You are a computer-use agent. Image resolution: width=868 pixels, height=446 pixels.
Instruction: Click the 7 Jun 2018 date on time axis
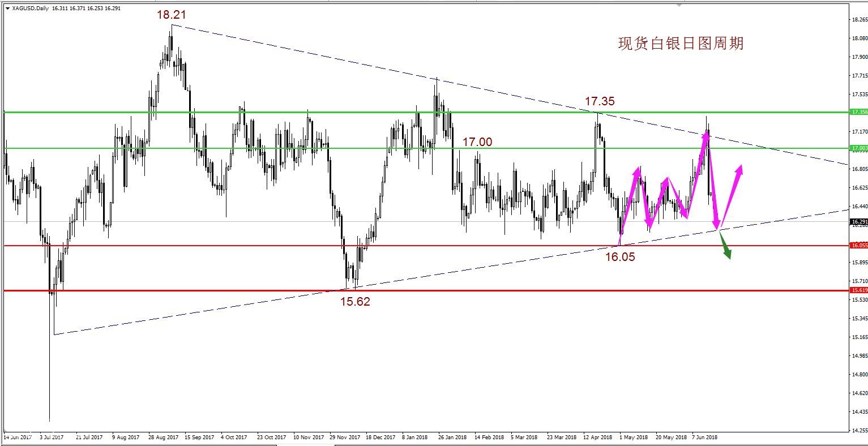(704, 438)
